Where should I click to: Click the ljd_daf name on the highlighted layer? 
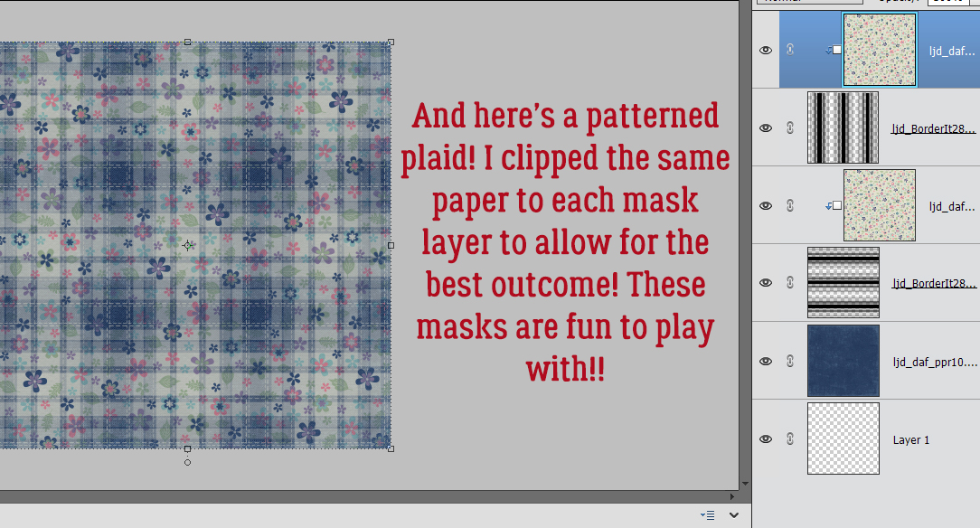pos(951,52)
